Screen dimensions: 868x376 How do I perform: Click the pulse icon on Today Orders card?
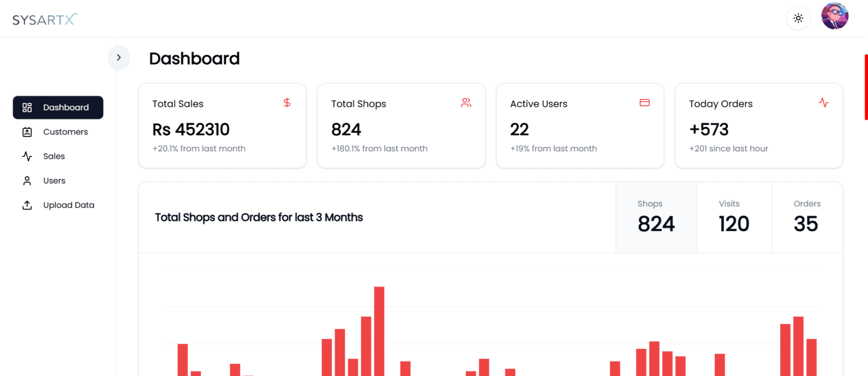tap(823, 103)
